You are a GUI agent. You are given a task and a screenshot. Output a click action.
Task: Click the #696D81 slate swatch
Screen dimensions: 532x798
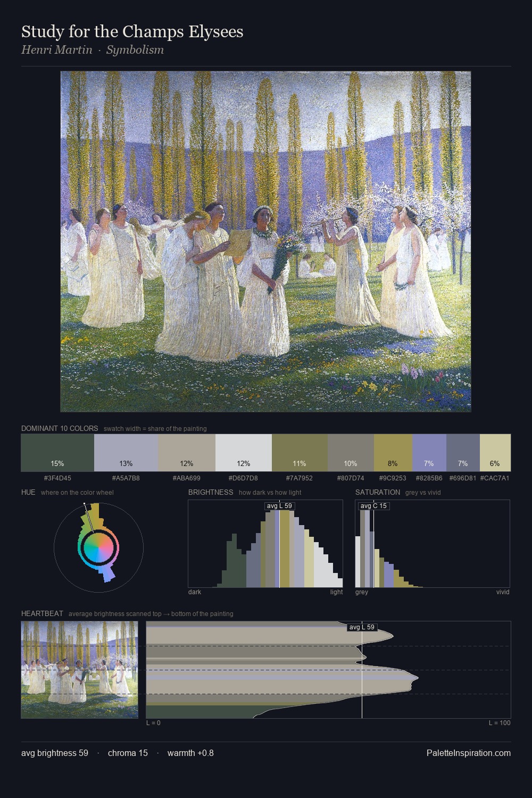click(463, 453)
